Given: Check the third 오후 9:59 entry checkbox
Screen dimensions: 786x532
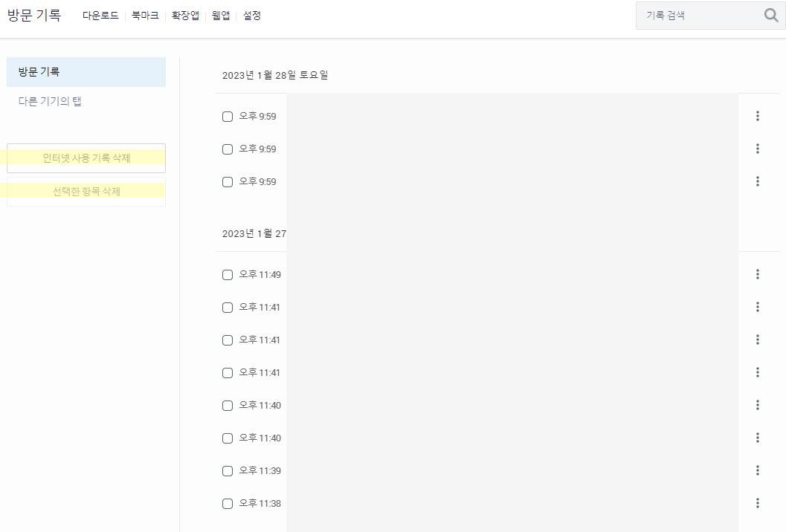Looking at the screenshot, I should pos(228,182).
